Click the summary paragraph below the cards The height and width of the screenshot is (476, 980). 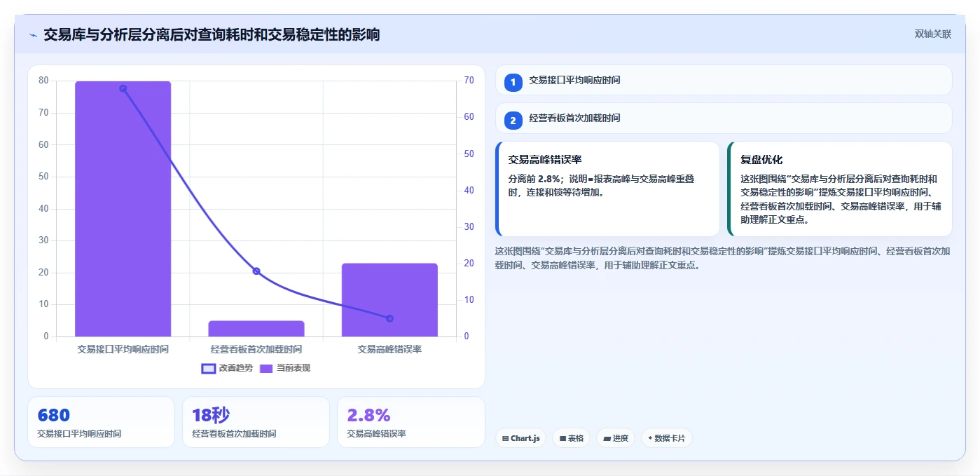click(722, 258)
